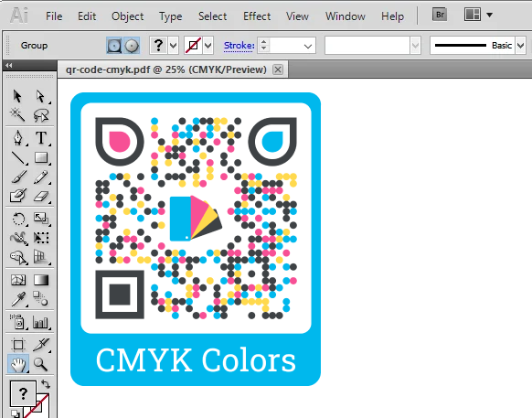Click the Stroke panel link
532x418 pixels.
click(x=239, y=46)
